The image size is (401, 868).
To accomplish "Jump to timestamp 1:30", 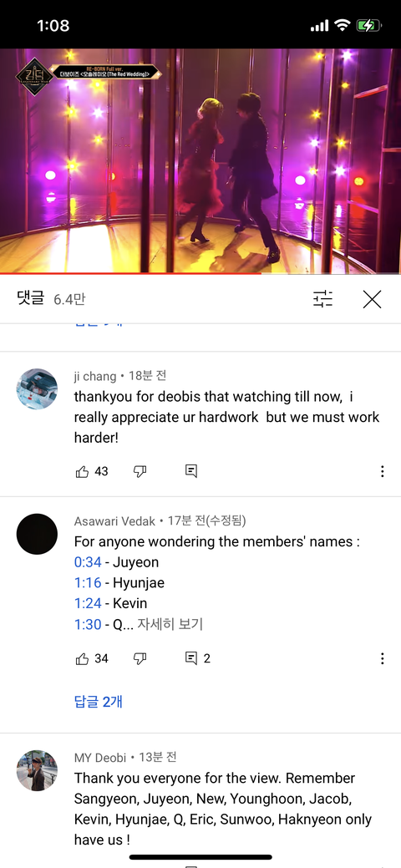I will [x=88, y=624].
